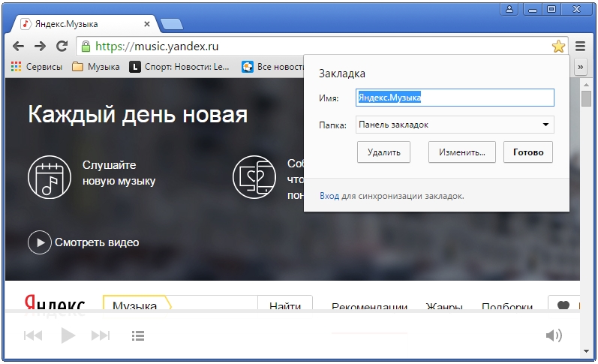The width and height of the screenshot is (598, 364).
Task: Open the Подборки section
Action: pos(507,306)
